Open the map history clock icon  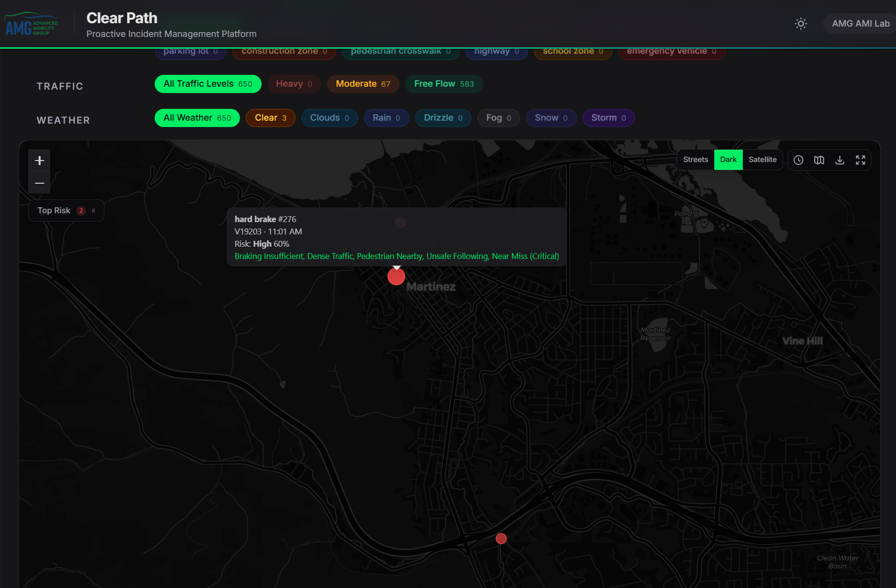[798, 160]
